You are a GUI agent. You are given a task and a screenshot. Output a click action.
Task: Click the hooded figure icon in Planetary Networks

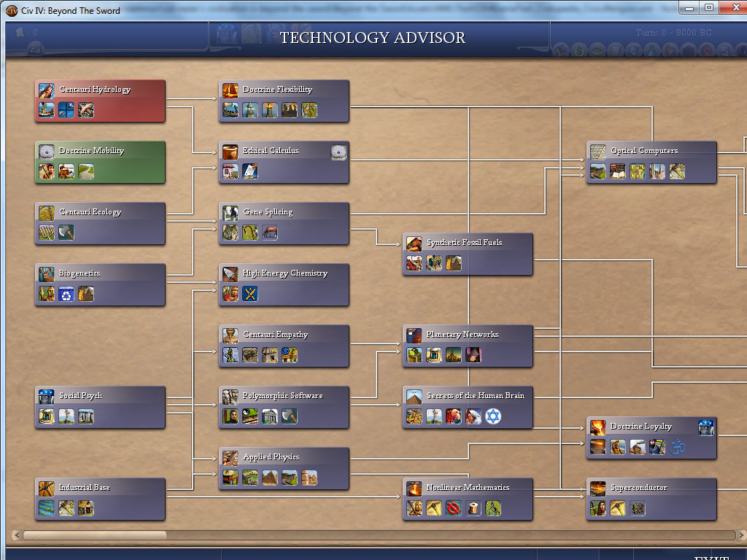point(473,355)
